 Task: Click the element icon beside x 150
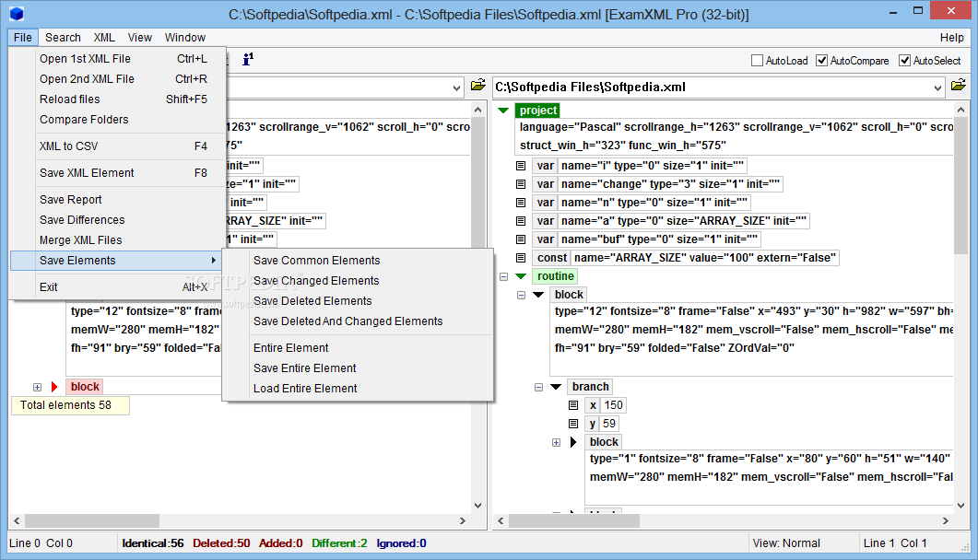tap(573, 405)
